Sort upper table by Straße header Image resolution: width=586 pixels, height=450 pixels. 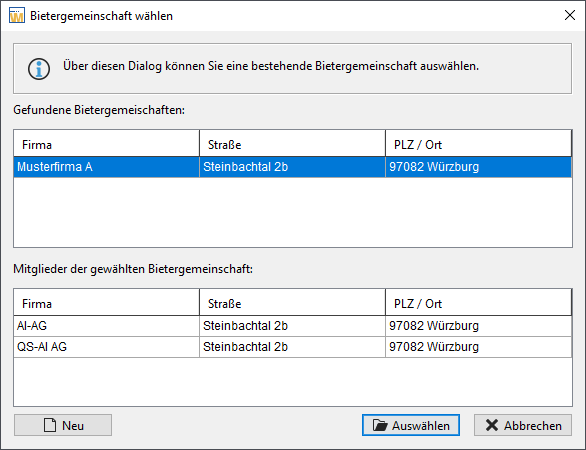click(292, 144)
